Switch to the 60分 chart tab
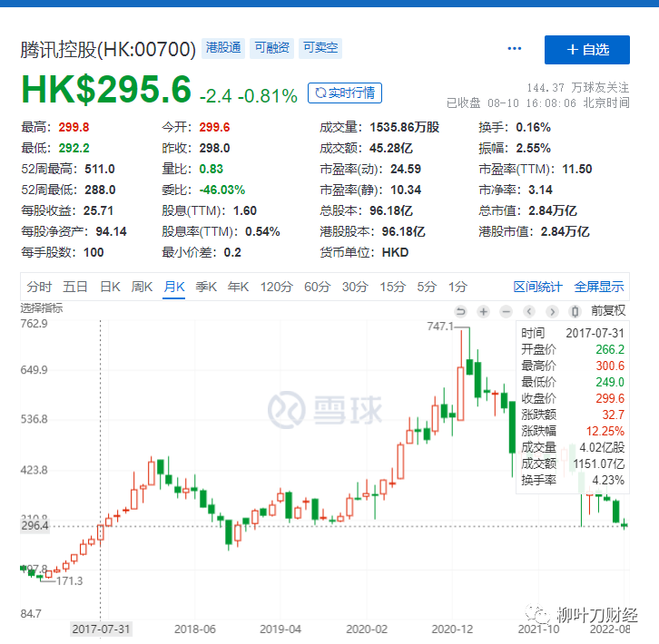Screen dimensions: 659x644 318,287
